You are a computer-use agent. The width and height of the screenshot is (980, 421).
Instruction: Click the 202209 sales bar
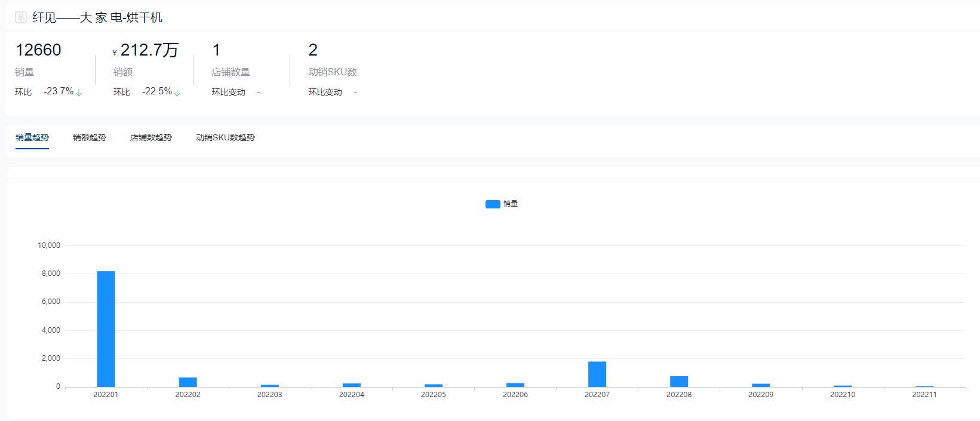[x=761, y=385]
